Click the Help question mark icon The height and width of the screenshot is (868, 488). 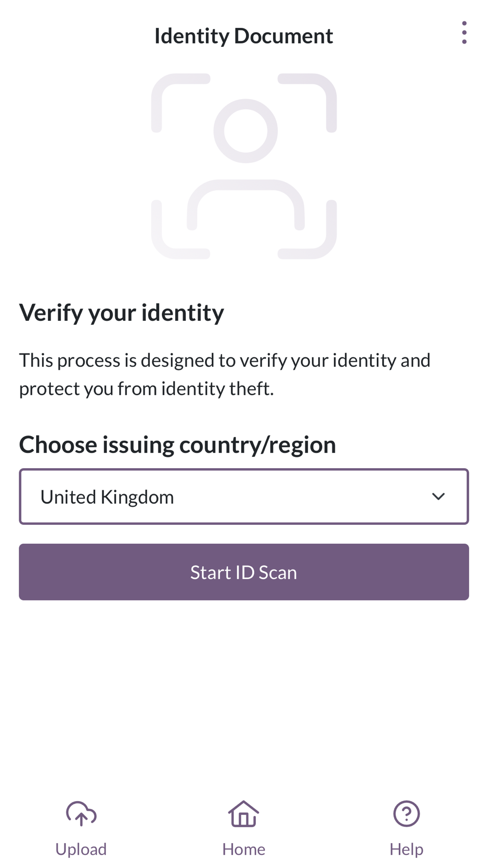(x=407, y=814)
